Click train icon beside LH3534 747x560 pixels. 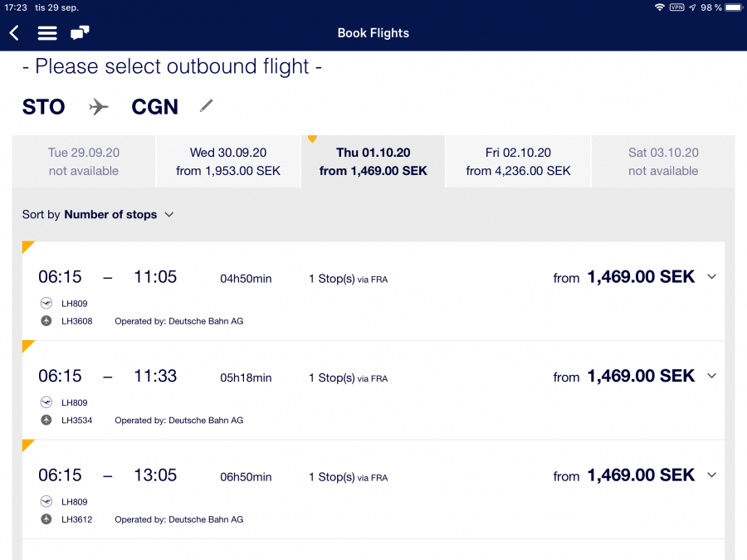tap(46, 421)
